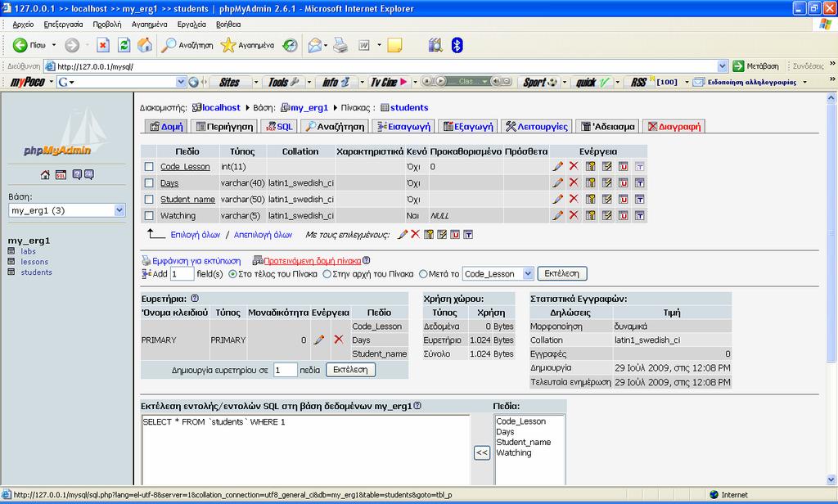Viewport: 838px width, 504px height.
Task: Open the address bar dropdown arrow
Action: click(x=723, y=66)
